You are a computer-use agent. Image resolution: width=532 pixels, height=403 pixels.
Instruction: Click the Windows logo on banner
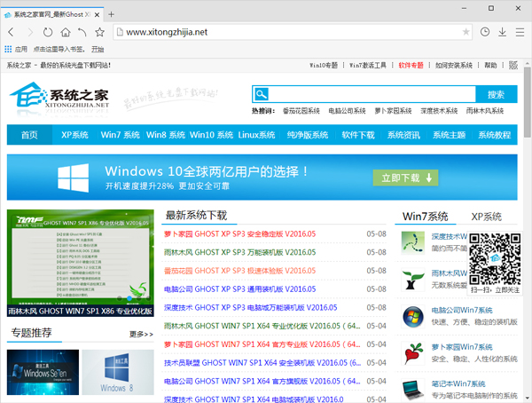(x=74, y=178)
